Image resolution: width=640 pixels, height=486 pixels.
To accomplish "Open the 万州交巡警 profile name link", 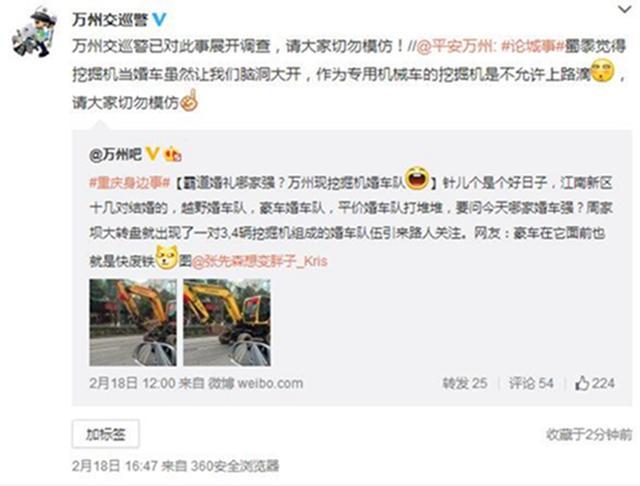I will 110,19.
